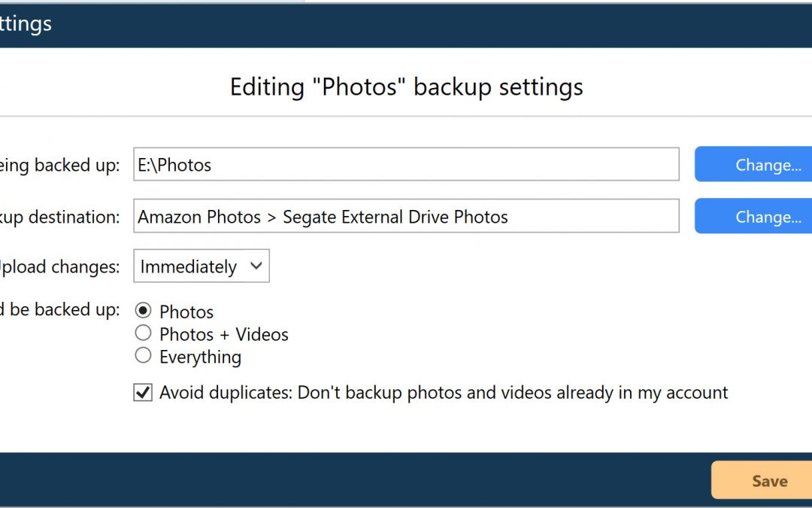Viewport: 812px width, 508px height.
Task: Click the Amazon Photos destination field
Action: click(406, 217)
